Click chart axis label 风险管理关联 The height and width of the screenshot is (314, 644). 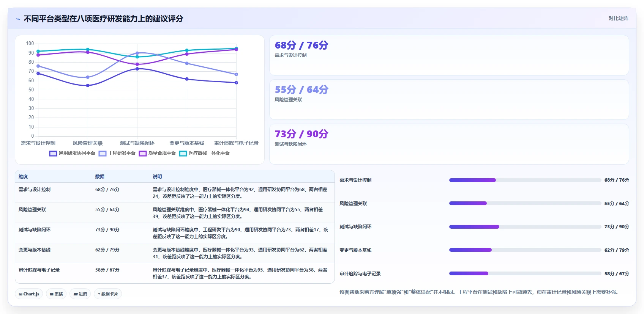click(x=88, y=143)
